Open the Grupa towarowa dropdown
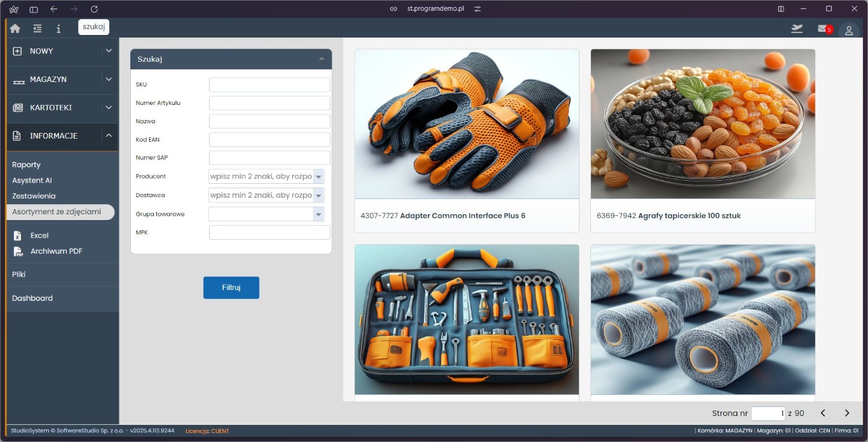This screenshot has height=442, width=868. click(318, 214)
